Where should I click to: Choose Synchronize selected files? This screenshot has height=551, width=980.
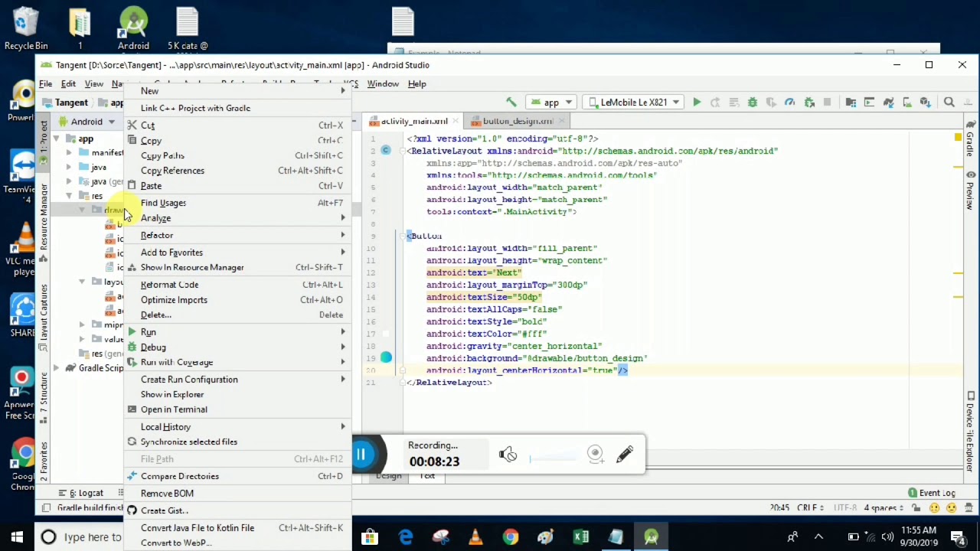point(237,442)
